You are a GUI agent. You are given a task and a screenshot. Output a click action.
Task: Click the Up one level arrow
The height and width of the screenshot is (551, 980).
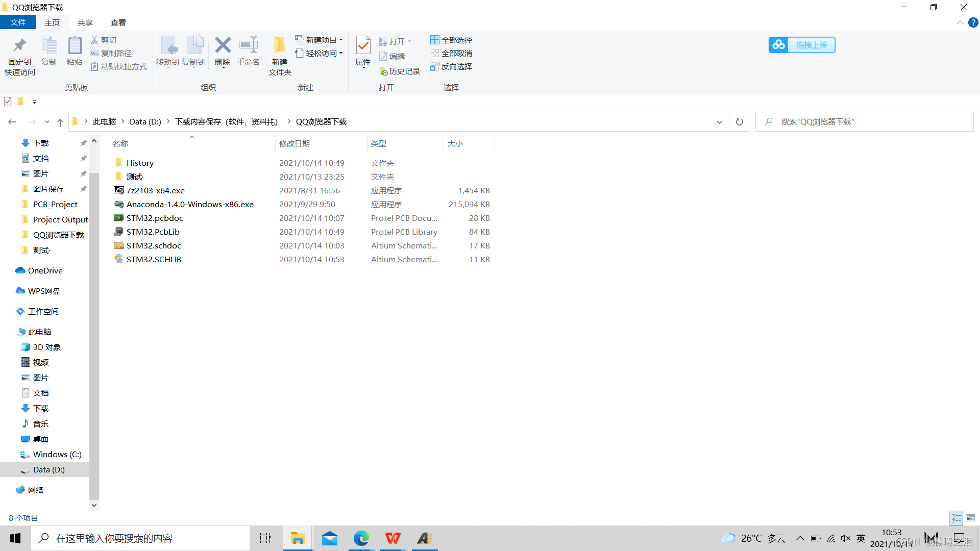pyautogui.click(x=60, y=122)
